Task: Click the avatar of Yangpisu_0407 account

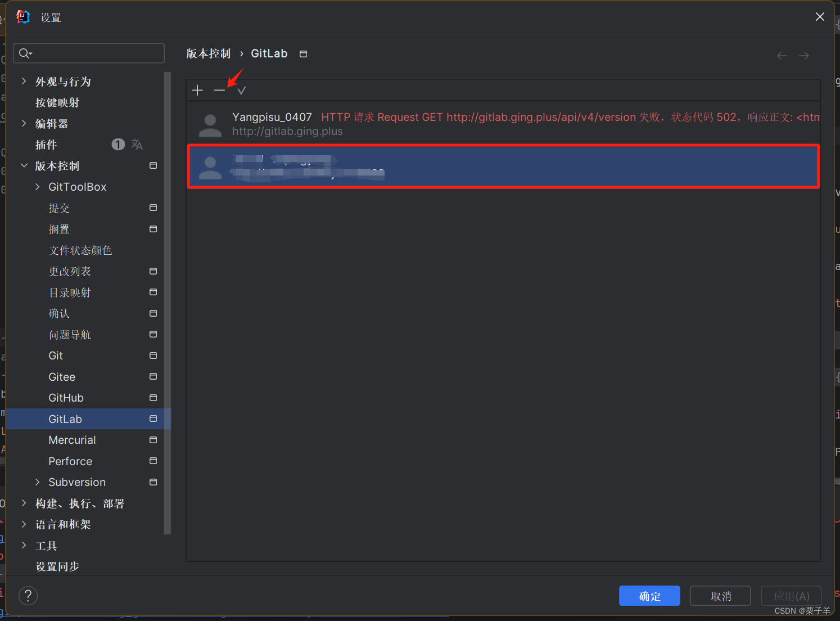Action: [x=210, y=125]
